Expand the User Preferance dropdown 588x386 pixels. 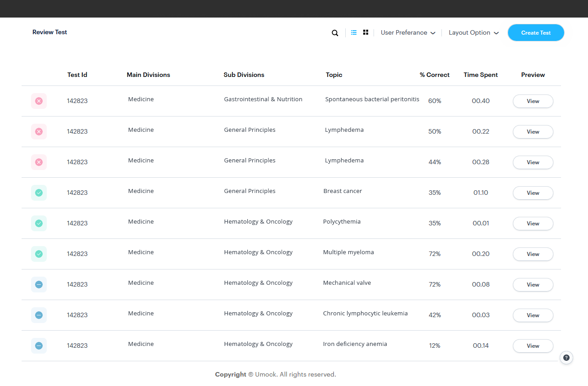click(408, 33)
